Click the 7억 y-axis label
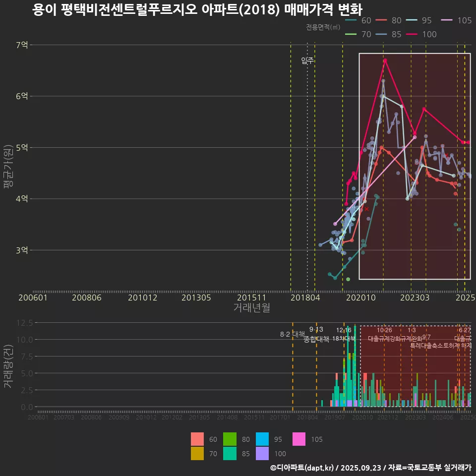The width and height of the screenshot is (476, 476). [22, 45]
